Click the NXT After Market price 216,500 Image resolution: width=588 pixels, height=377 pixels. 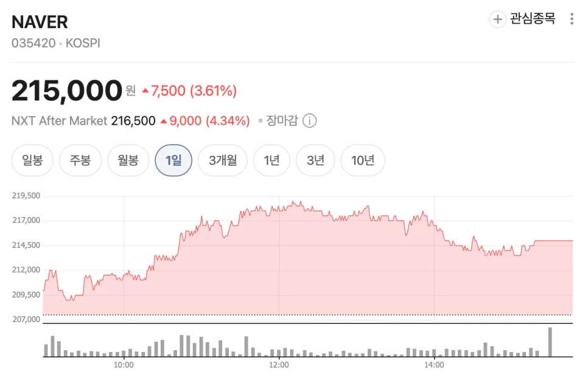click(x=133, y=121)
